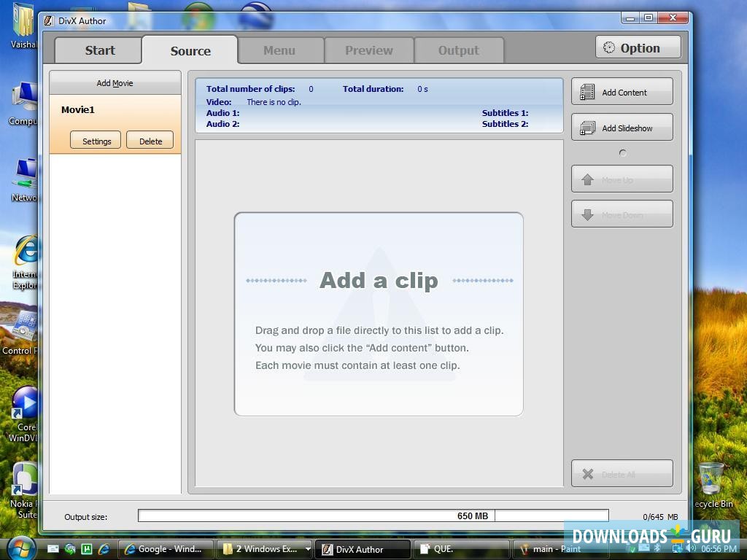Open the Menu tab
The height and width of the screenshot is (560, 747).
(279, 50)
